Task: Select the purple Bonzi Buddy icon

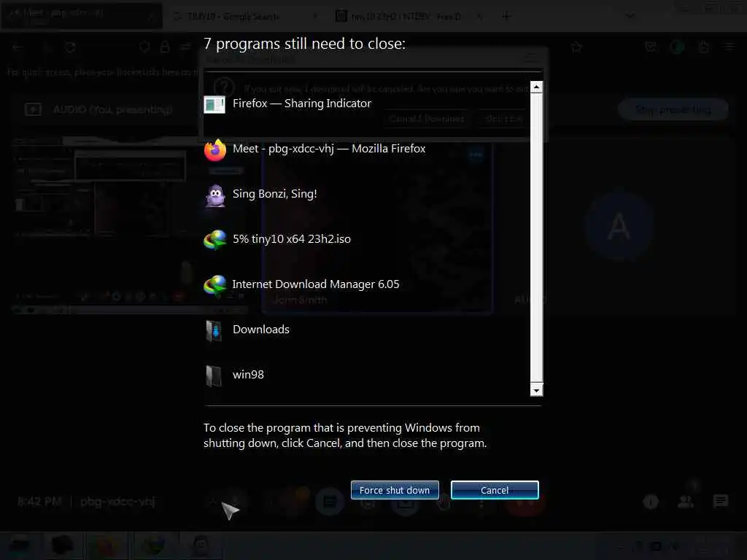Action: click(x=215, y=195)
